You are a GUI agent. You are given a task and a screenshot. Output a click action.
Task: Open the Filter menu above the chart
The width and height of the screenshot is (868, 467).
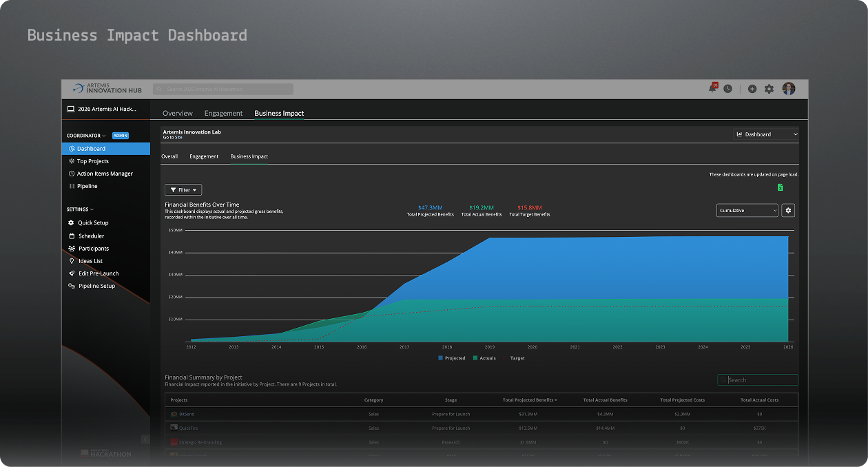[183, 189]
